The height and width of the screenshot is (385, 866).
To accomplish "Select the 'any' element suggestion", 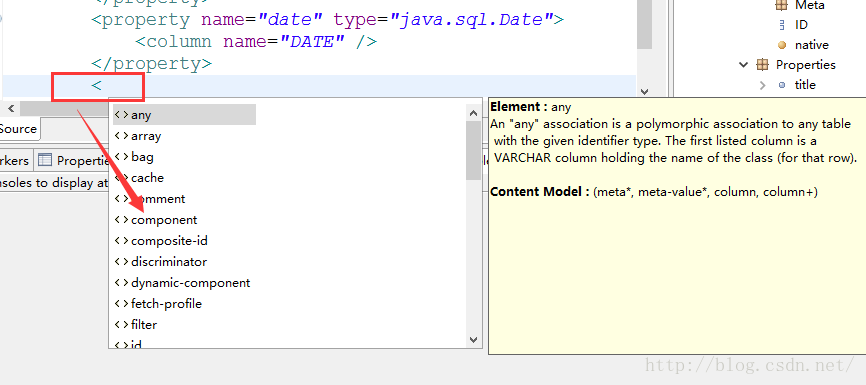I will (x=184, y=115).
